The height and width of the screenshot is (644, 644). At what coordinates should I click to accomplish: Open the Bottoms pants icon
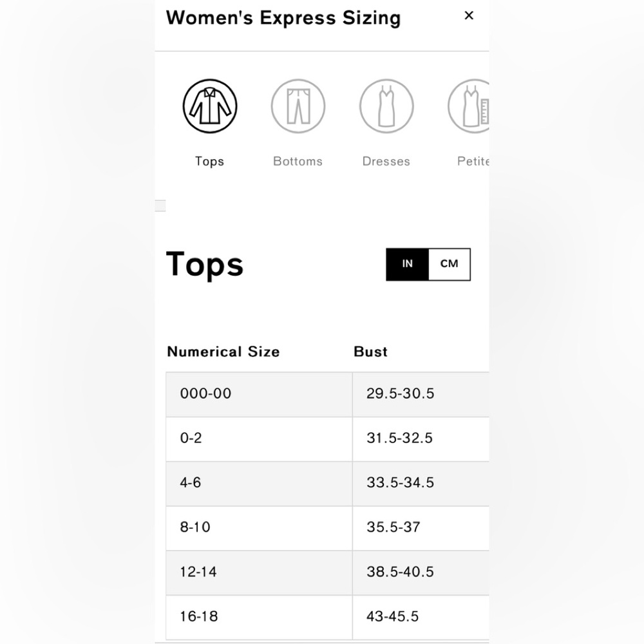click(x=298, y=106)
